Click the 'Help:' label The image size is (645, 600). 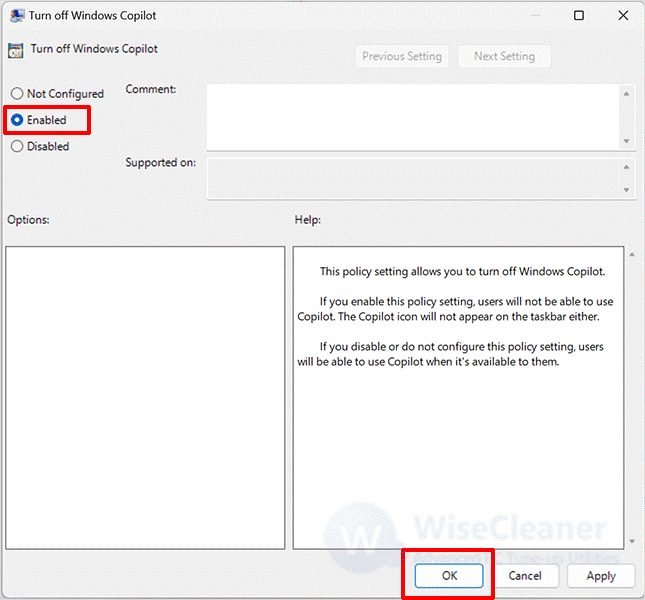[308, 220]
